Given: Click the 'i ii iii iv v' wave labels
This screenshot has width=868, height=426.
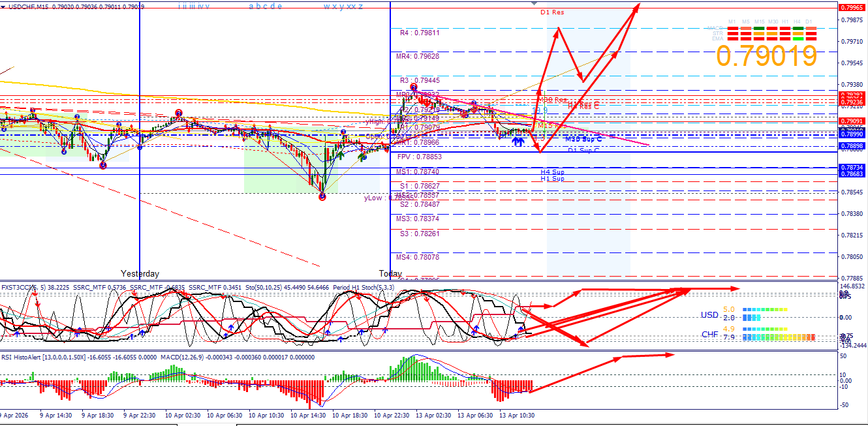Looking at the screenshot, I should pyautogui.click(x=194, y=6).
